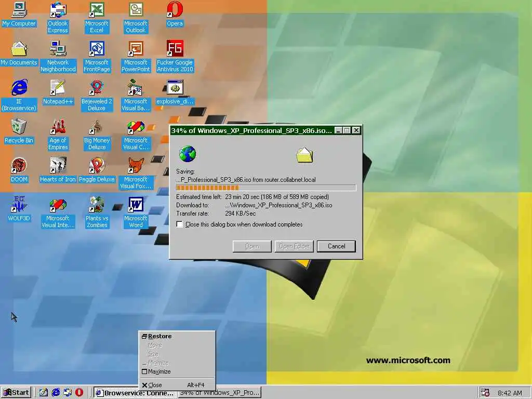Click the download progress bar
Image resolution: width=532 pixels, height=399 pixels.
point(266,188)
